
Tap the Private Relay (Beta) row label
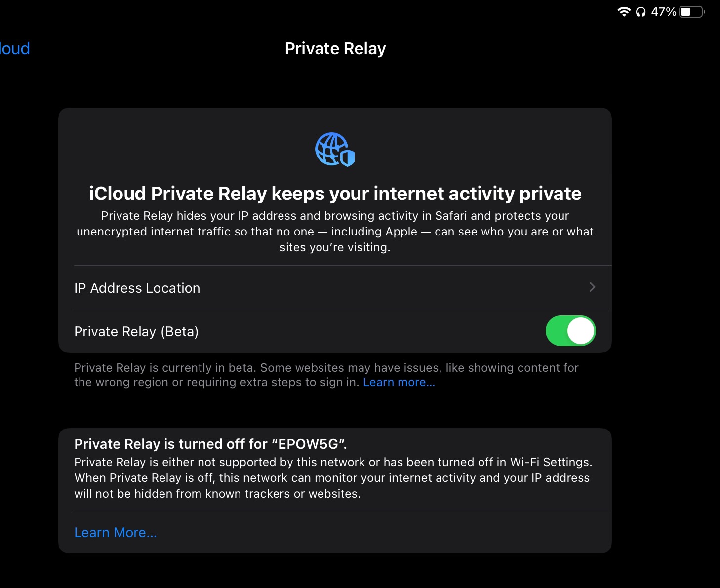(136, 331)
